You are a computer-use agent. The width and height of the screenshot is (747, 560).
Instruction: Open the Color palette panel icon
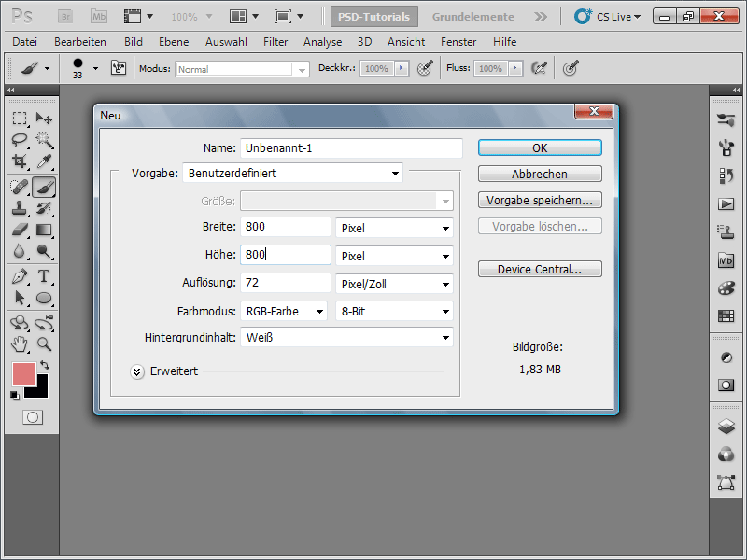[x=726, y=288]
